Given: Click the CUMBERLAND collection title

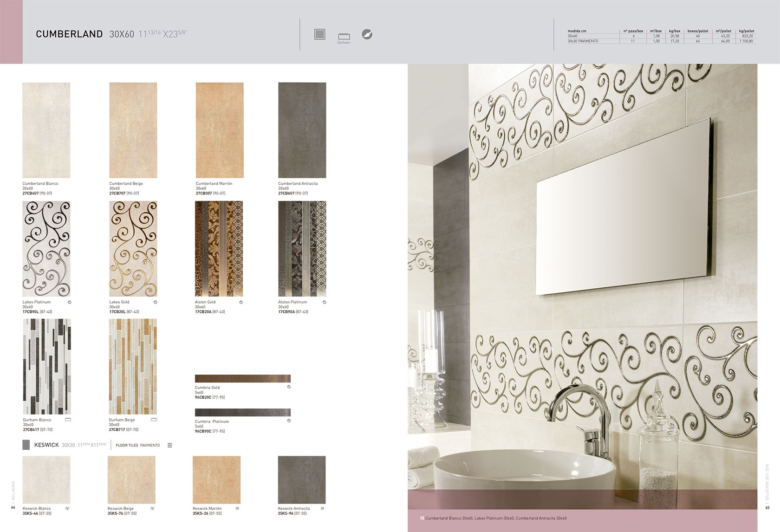Looking at the screenshot, I should [69, 34].
